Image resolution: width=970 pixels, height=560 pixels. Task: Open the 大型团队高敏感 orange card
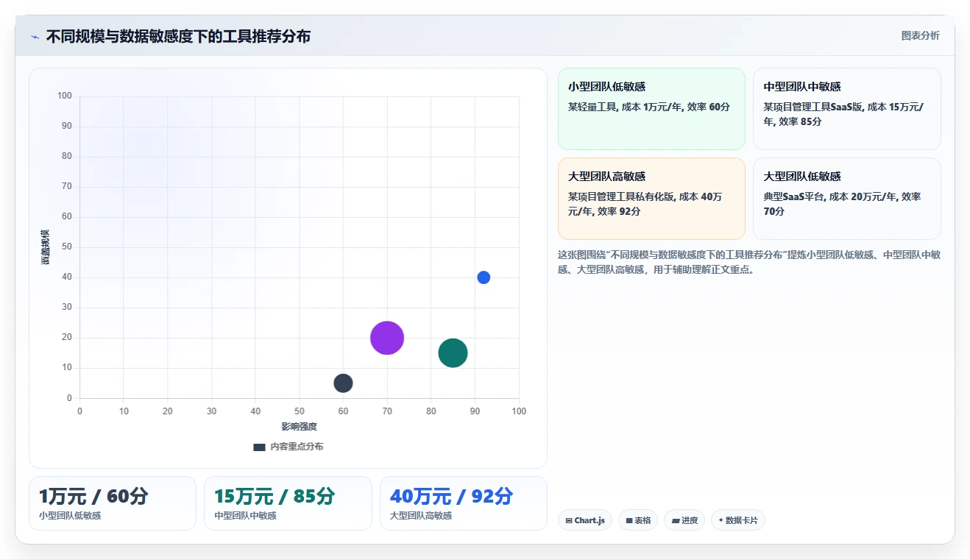(651, 199)
